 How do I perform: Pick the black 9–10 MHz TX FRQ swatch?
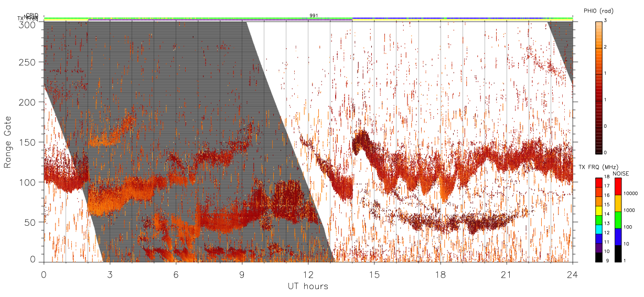[x=599, y=257]
